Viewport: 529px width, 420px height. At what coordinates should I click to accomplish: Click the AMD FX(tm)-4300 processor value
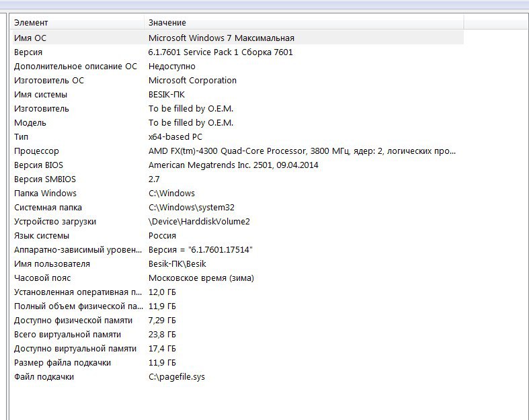coord(302,151)
